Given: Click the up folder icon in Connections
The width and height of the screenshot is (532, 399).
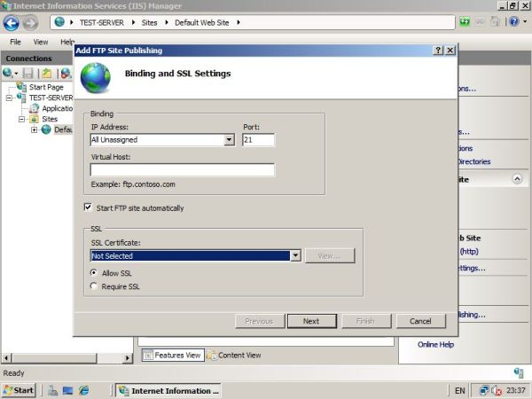Looking at the screenshot, I should tap(47, 73).
